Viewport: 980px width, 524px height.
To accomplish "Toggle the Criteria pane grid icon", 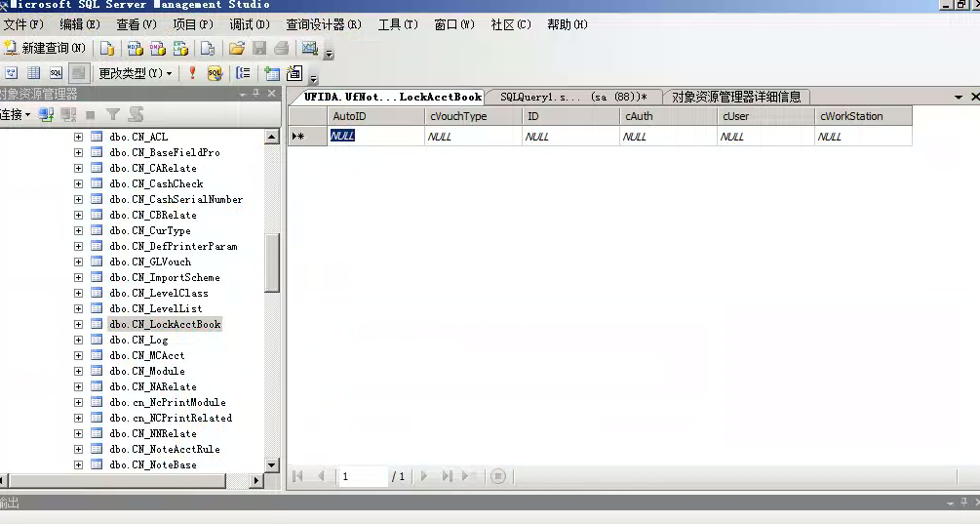I will point(34,73).
